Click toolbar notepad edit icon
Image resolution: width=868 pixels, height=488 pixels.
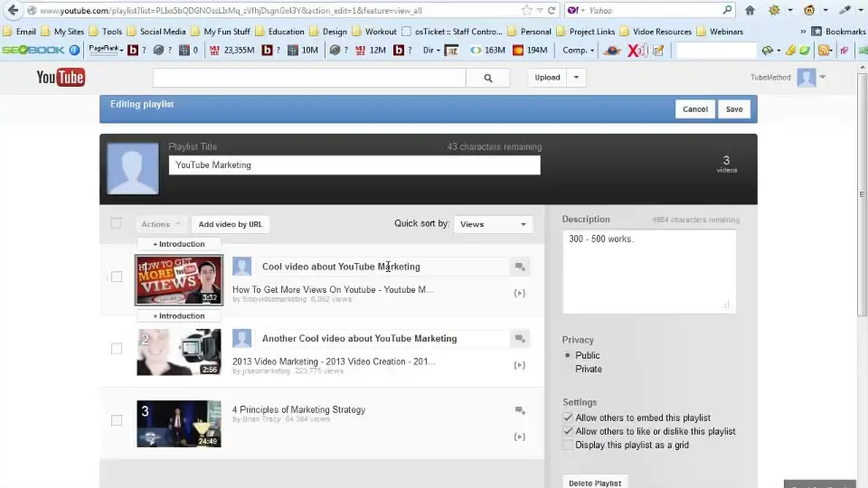click(x=658, y=51)
